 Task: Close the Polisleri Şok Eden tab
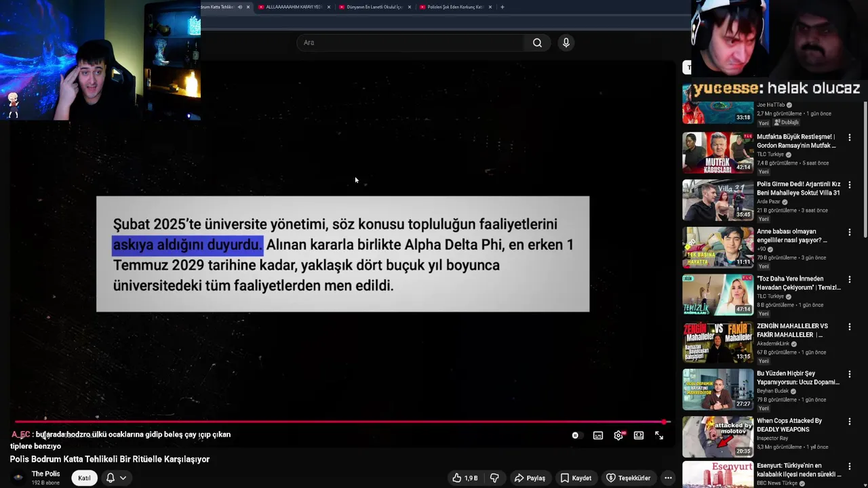(x=490, y=7)
